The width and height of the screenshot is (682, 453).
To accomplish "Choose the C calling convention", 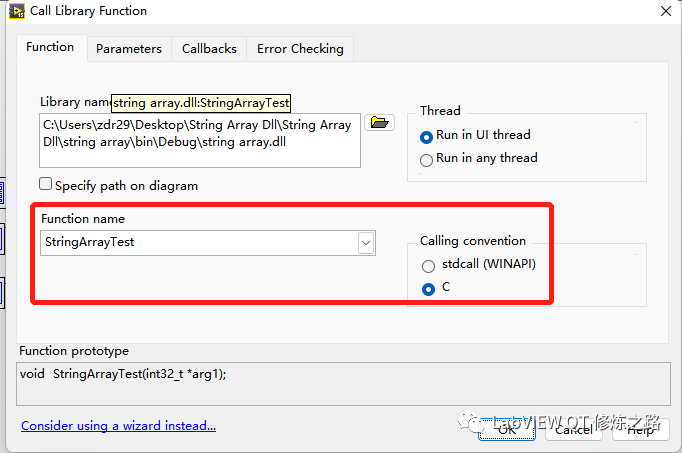I will (x=429, y=288).
